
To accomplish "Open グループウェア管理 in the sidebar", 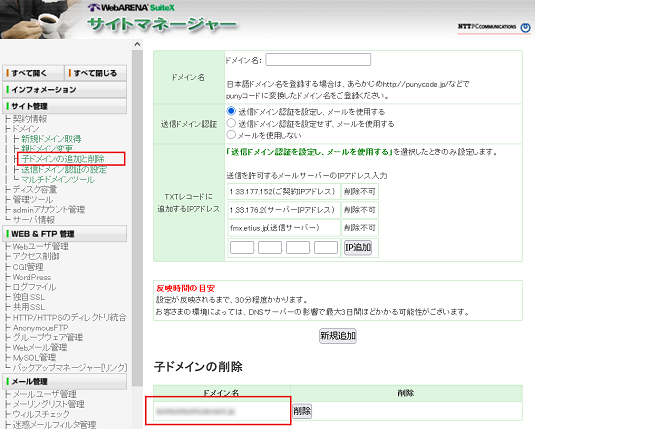I will tap(48, 337).
